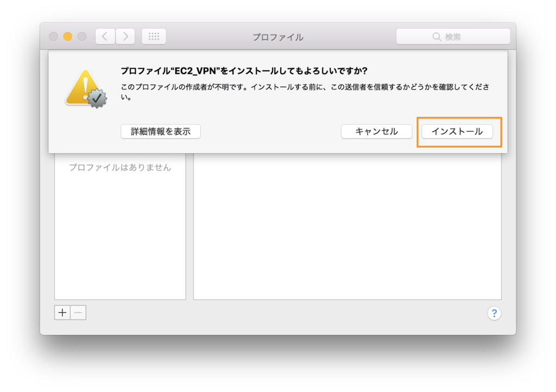Click the warning profile icon

tap(86, 88)
